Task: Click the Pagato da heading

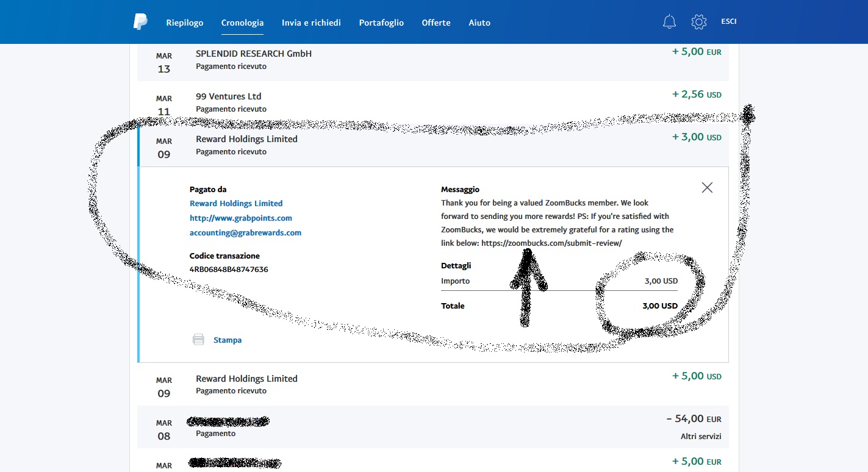Action: click(208, 190)
